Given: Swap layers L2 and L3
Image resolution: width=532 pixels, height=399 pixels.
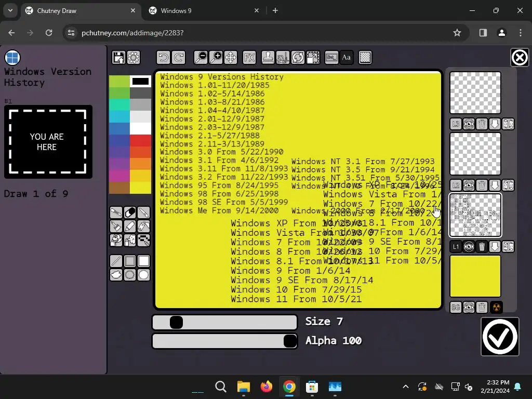Looking at the screenshot, I should tap(508, 124).
